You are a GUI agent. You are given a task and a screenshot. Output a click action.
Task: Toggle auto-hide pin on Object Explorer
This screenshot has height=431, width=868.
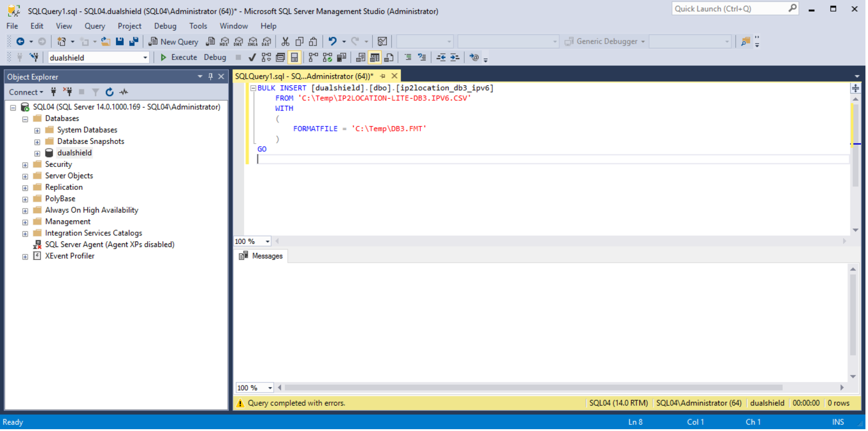(x=210, y=77)
